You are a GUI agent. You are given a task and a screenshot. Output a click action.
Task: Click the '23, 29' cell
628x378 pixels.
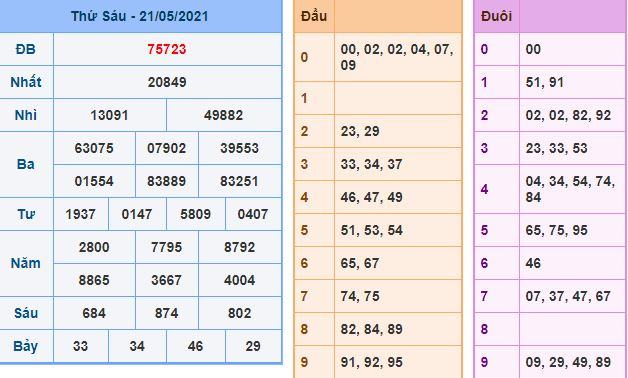[x=398, y=131]
